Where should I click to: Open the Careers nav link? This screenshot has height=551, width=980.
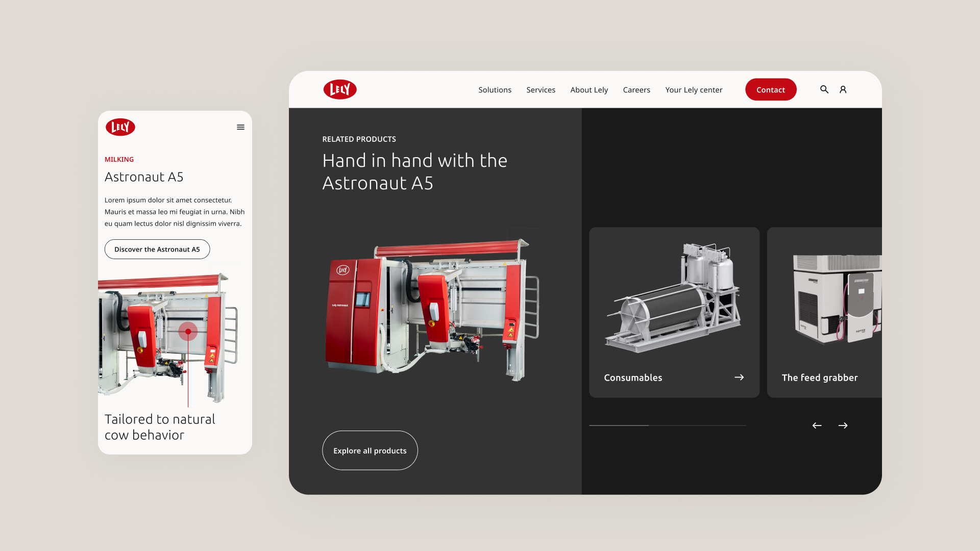(x=636, y=90)
